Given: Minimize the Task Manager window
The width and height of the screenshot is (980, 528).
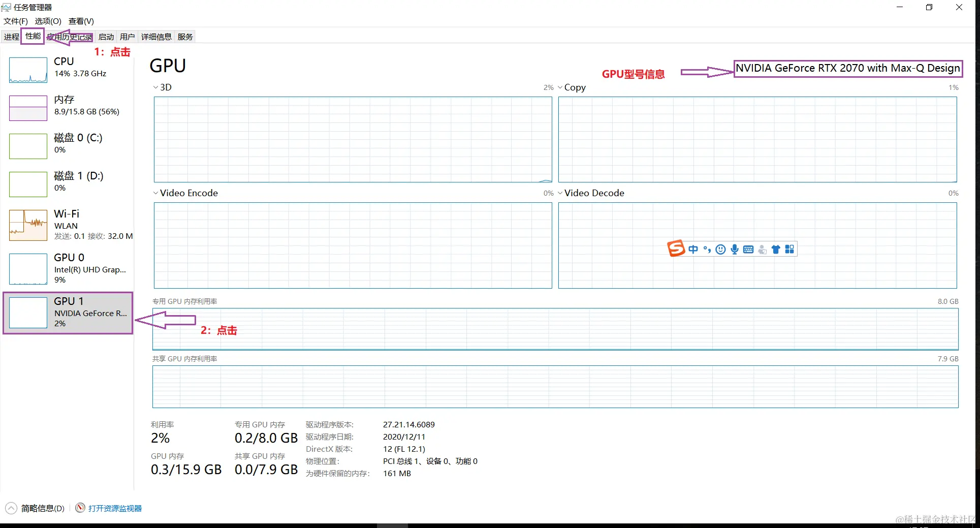Looking at the screenshot, I should [x=900, y=7].
